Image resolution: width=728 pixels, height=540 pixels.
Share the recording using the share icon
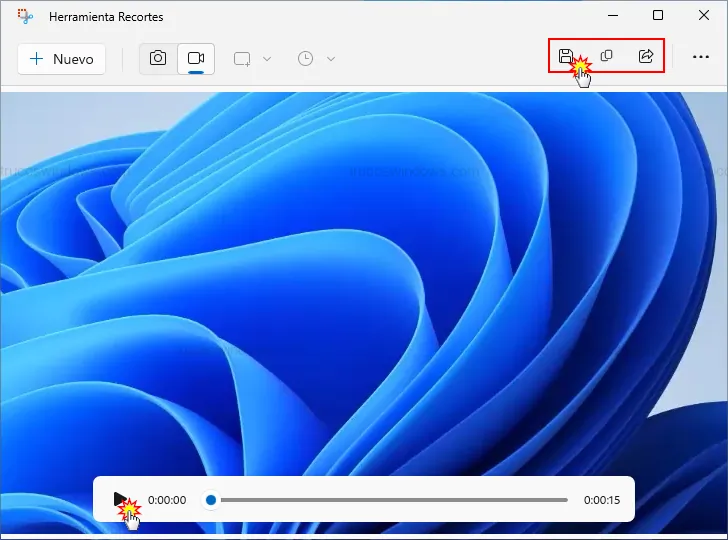(x=646, y=57)
